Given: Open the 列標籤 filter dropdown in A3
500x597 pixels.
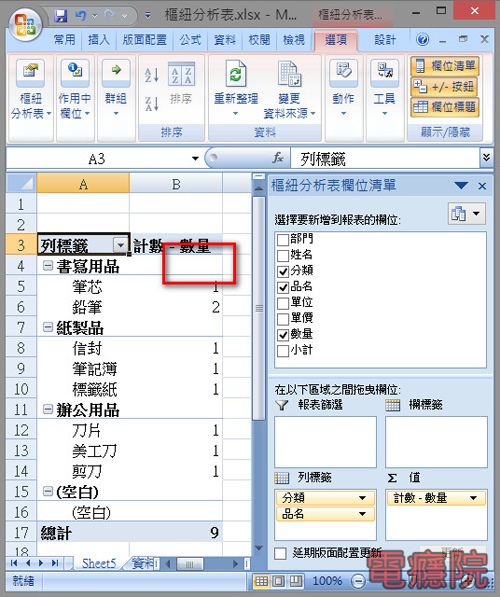Looking at the screenshot, I should pos(121,245).
